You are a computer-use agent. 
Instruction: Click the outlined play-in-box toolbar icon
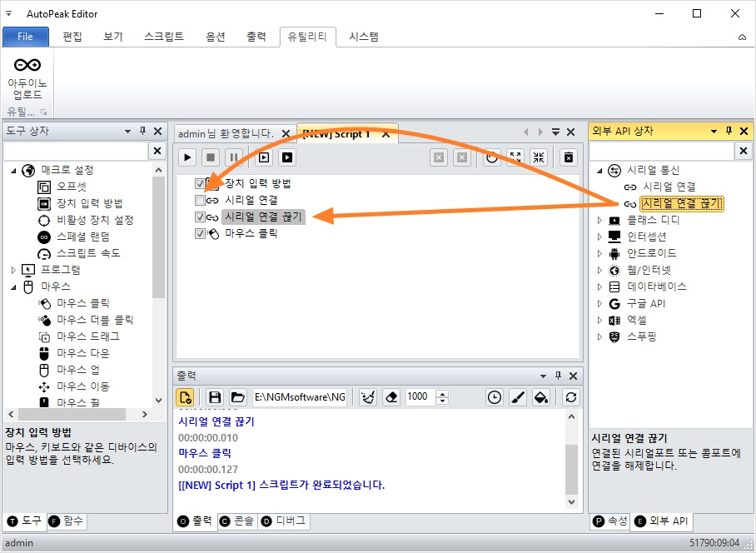tap(264, 157)
